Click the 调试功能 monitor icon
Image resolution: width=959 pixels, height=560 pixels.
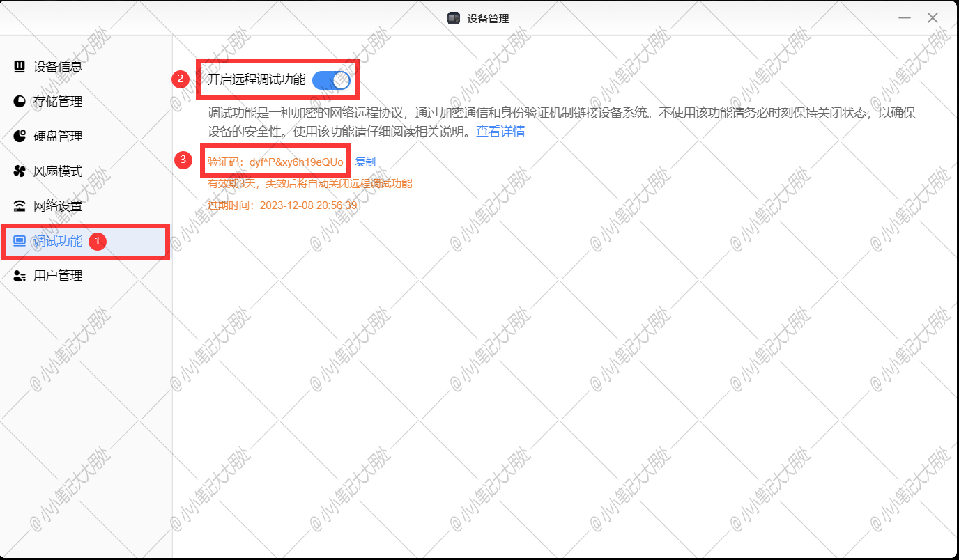click(x=19, y=241)
